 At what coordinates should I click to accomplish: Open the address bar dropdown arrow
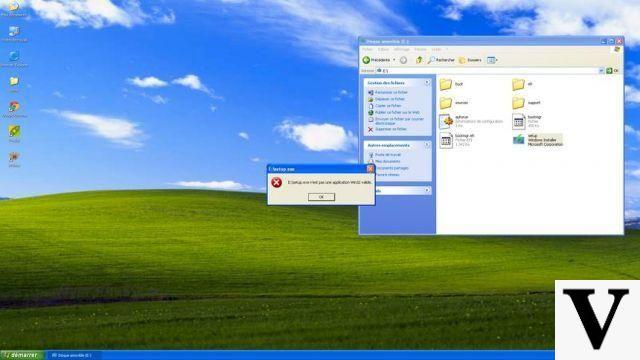point(601,71)
